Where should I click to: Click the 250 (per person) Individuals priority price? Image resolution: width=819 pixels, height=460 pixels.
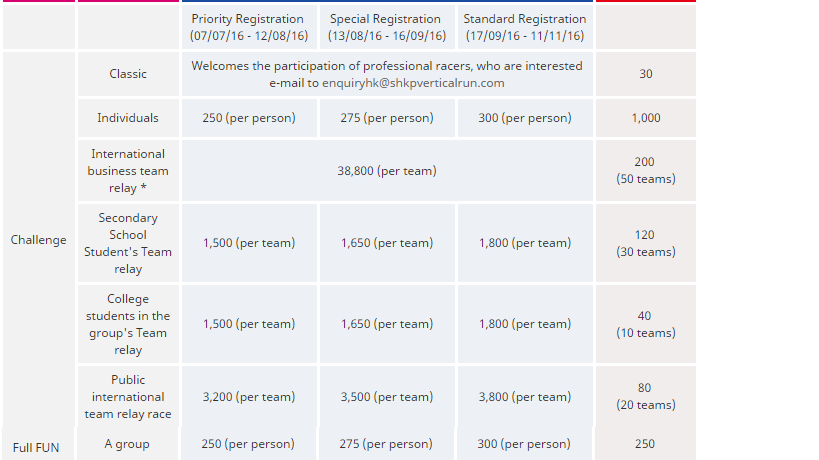249,117
